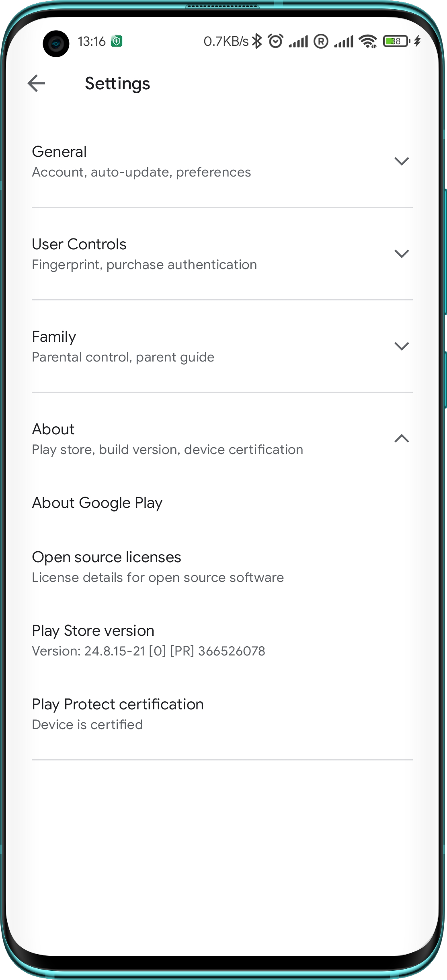Tap the charging bolt icon
This screenshot has width=447, height=980.
pyautogui.click(x=417, y=41)
